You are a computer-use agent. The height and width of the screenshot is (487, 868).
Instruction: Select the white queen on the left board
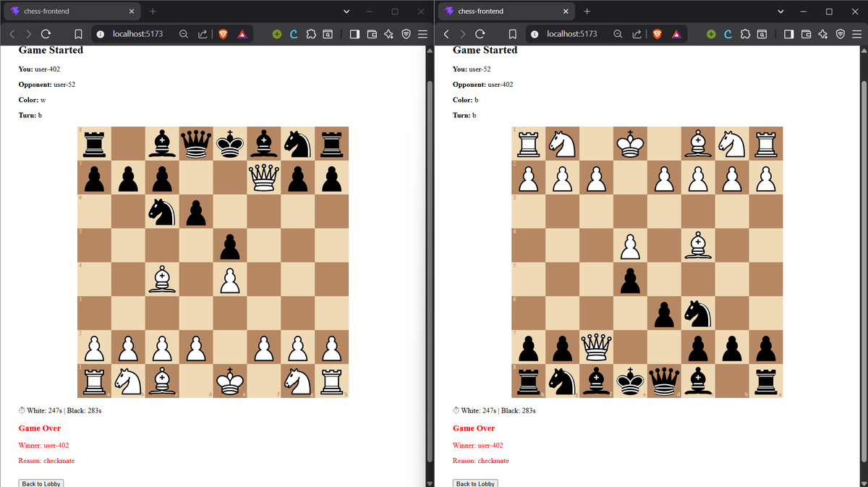click(263, 177)
